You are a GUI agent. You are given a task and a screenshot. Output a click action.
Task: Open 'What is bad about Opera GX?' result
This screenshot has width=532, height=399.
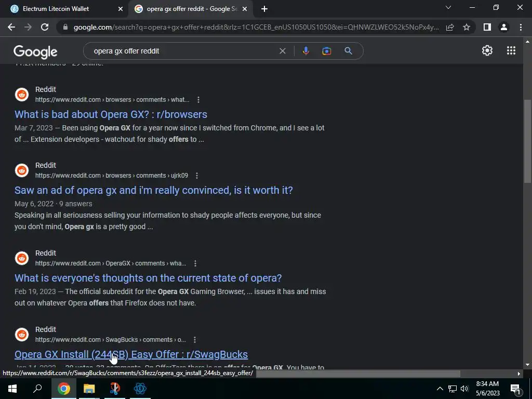click(x=111, y=114)
